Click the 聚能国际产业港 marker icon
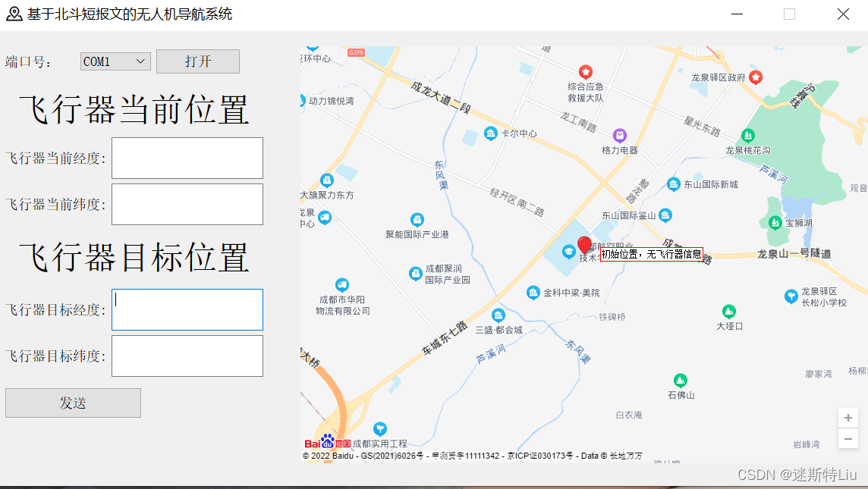 tap(417, 220)
